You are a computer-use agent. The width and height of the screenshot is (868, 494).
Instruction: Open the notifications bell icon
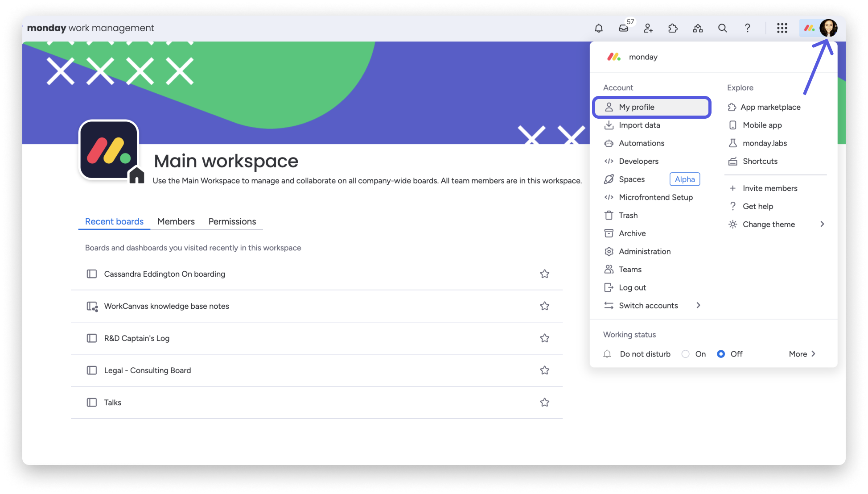coord(599,28)
